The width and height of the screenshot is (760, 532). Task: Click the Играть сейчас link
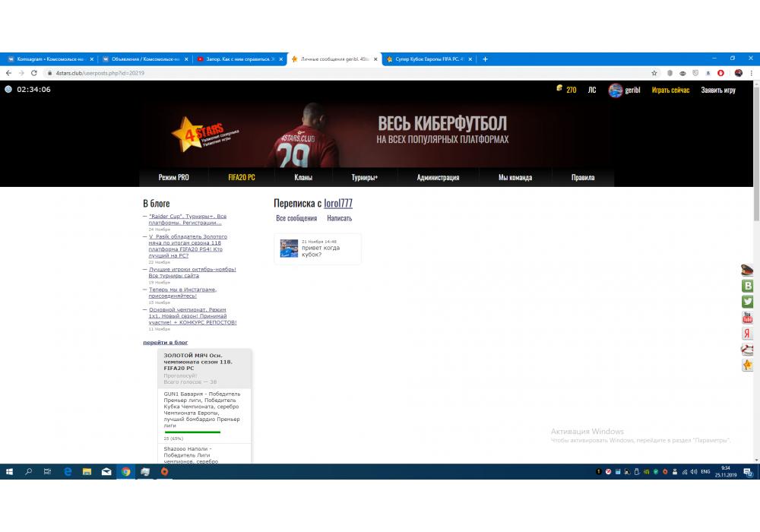(x=670, y=90)
